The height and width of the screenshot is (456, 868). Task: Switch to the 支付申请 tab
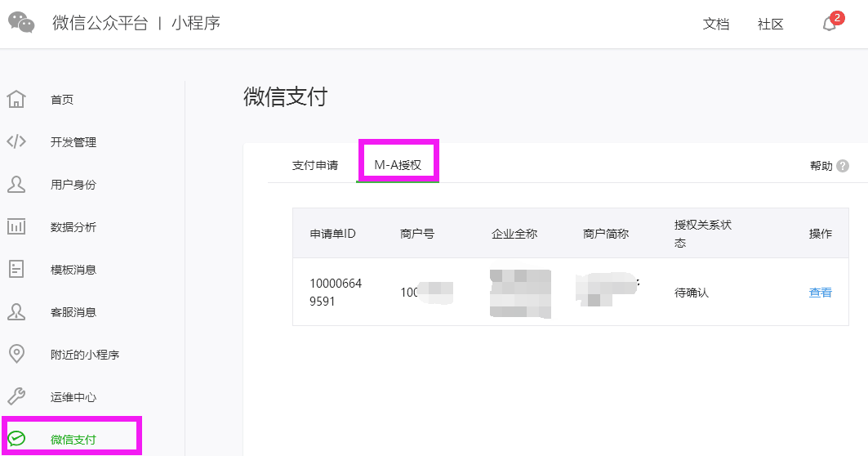pyautogui.click(x=315, y=165)
